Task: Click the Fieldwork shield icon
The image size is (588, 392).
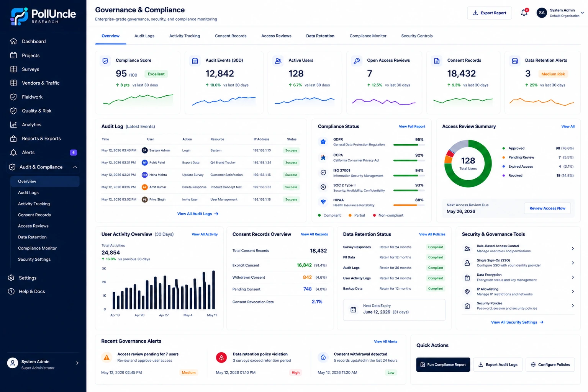Action: [13, 97]
